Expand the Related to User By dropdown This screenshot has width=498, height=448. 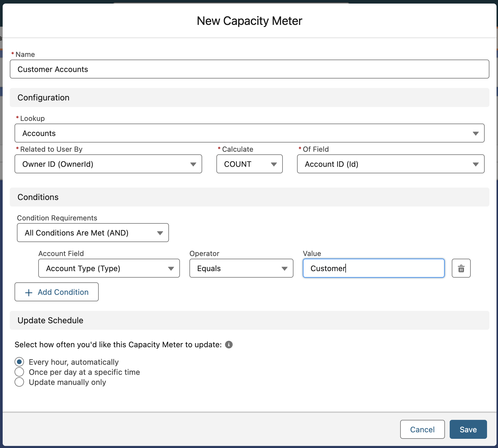coord(108,164)
